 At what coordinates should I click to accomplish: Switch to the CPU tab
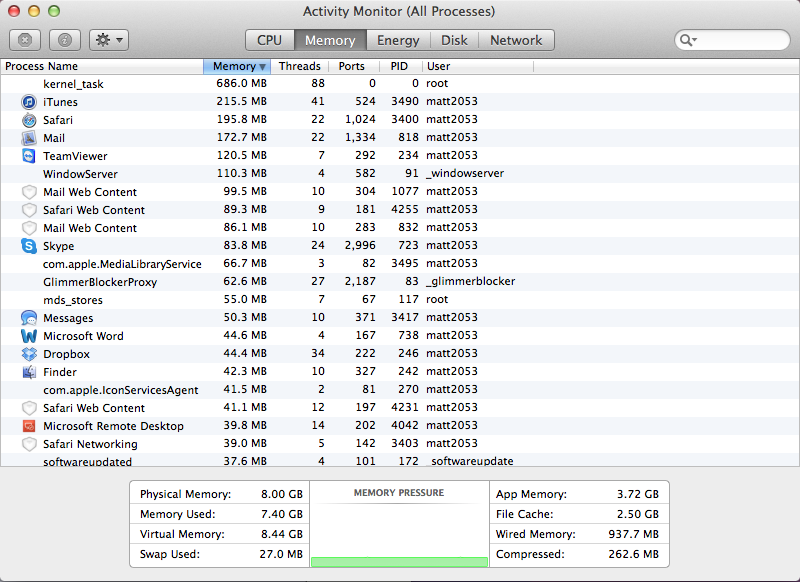coord(269,40)
